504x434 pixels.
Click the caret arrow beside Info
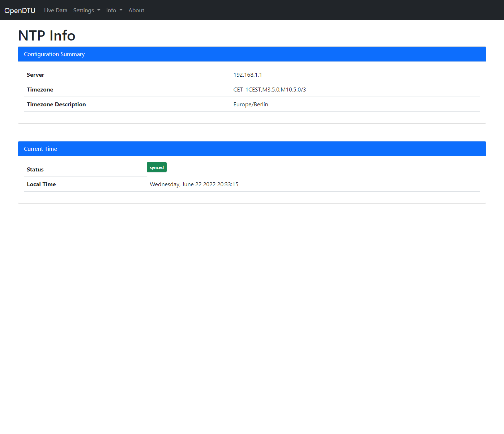coord(121,10)
